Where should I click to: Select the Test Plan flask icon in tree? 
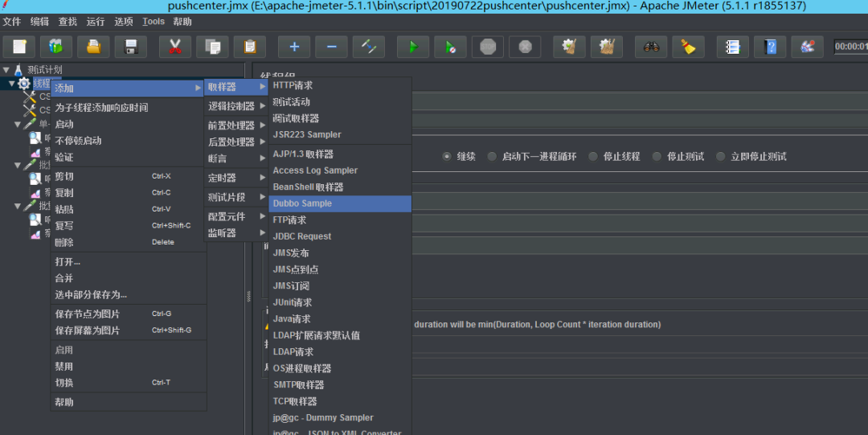coord(18,70)
